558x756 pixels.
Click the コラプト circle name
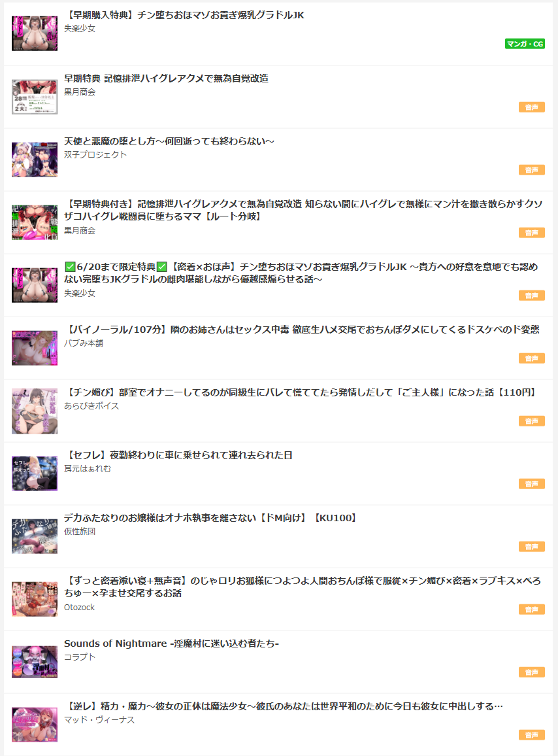pyautogui.click(x=80, y=657)
